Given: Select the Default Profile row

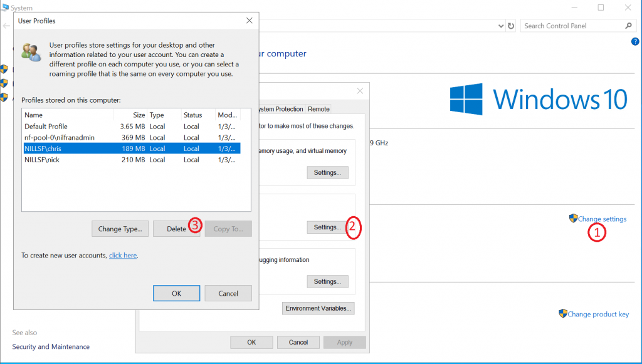Looking at the screenshot, I should tap(131, 127).
